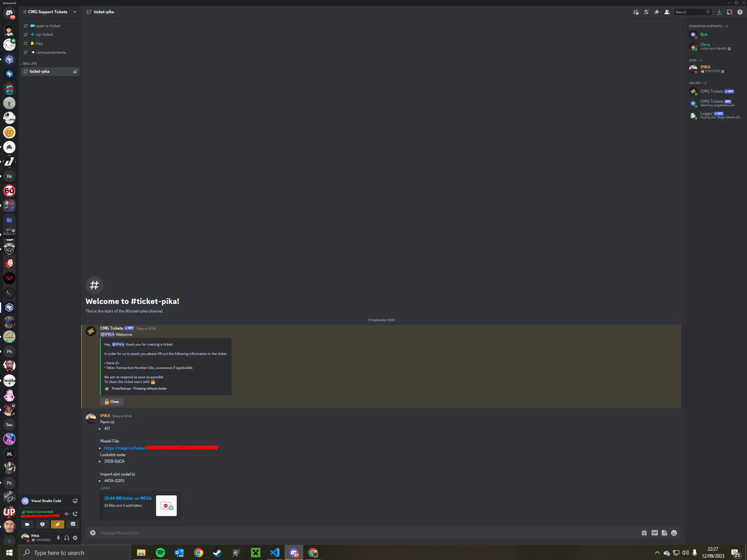Open Discord help

pyautogui.click(x=740, y=12)
